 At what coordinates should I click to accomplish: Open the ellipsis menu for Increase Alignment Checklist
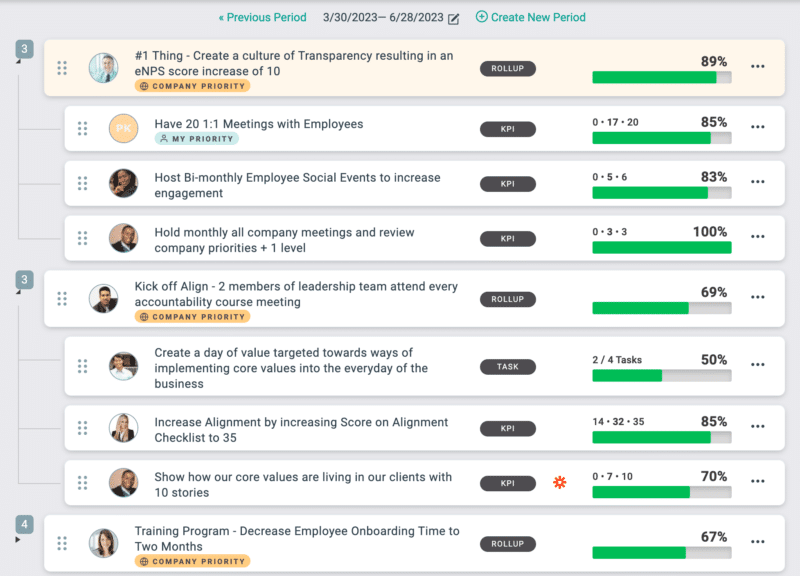point(758,428)
